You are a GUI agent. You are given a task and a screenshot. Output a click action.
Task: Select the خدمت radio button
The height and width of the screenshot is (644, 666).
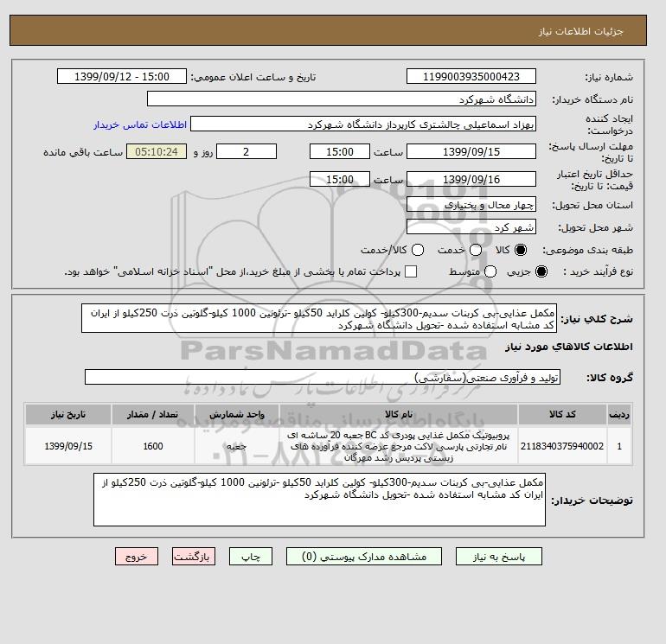(476, 250)
